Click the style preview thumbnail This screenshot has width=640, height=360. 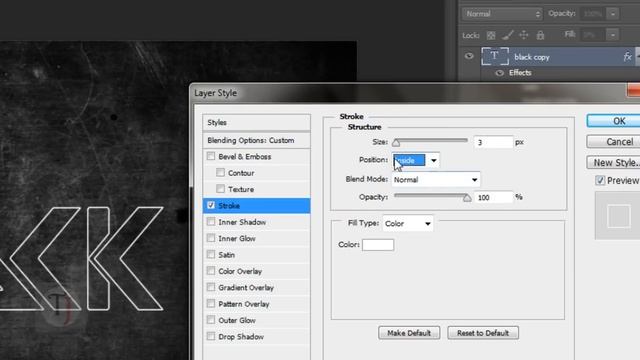point(619,216)
